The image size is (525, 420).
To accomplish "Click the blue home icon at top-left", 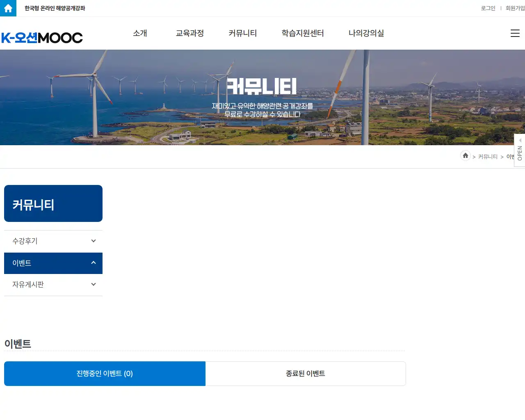I will 8,8.
